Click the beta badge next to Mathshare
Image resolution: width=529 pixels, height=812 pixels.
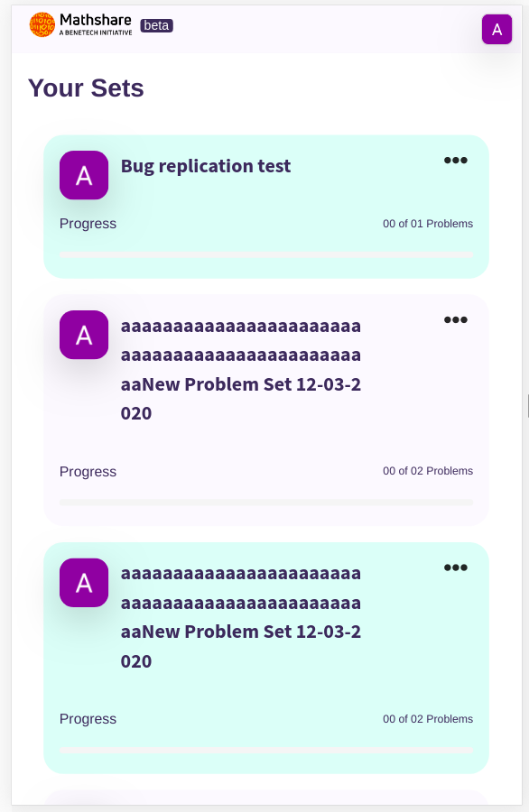coord(155,25)
